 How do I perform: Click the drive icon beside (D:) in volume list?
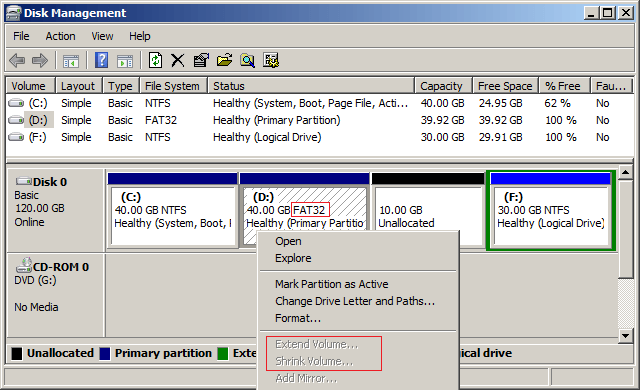(x=16, y=120)
